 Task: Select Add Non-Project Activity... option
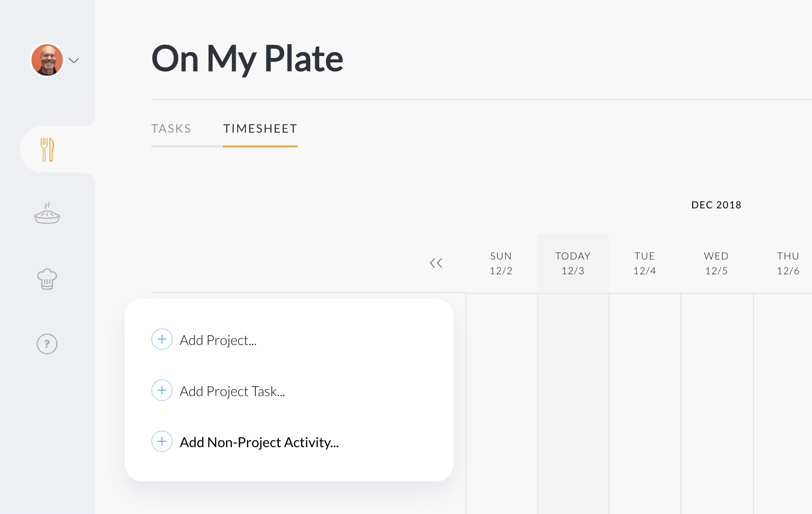[259, 443]
